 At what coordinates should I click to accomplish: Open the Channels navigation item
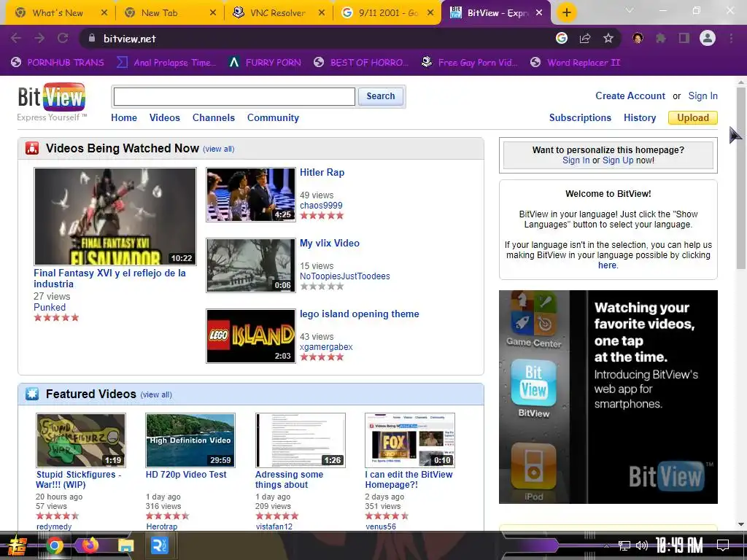[x=214, y=117]
